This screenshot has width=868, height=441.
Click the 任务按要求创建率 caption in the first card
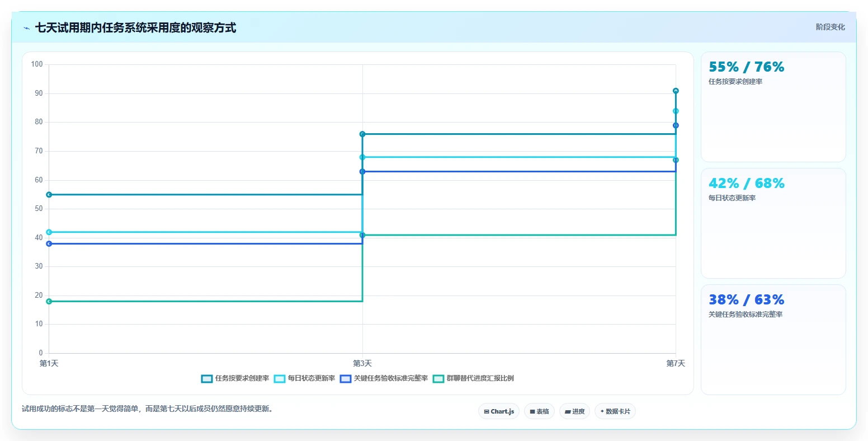[x=735, y=82]
